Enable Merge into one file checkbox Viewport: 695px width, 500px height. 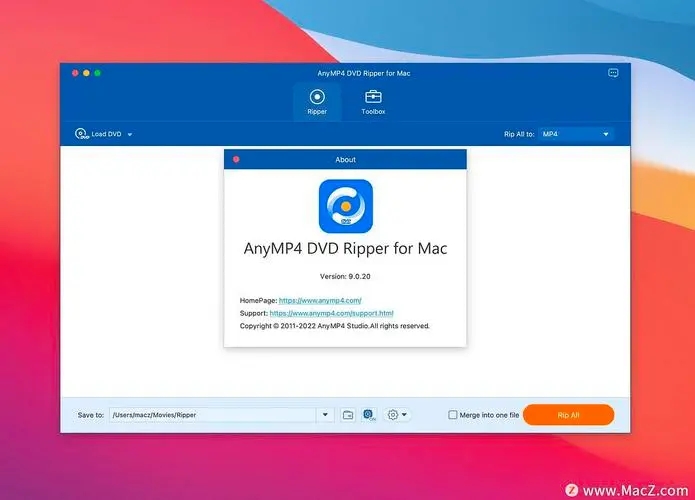(x=453, y=415)
